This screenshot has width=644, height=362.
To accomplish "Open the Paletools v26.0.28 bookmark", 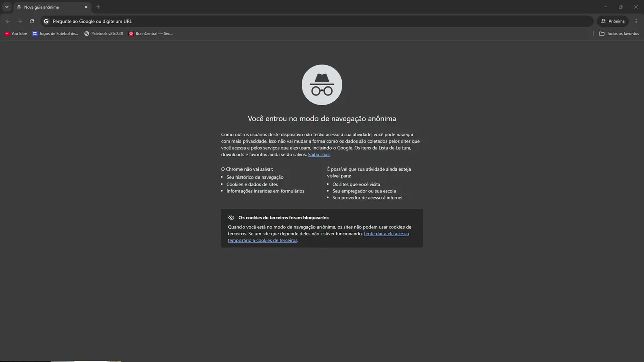I will [104, 34].
